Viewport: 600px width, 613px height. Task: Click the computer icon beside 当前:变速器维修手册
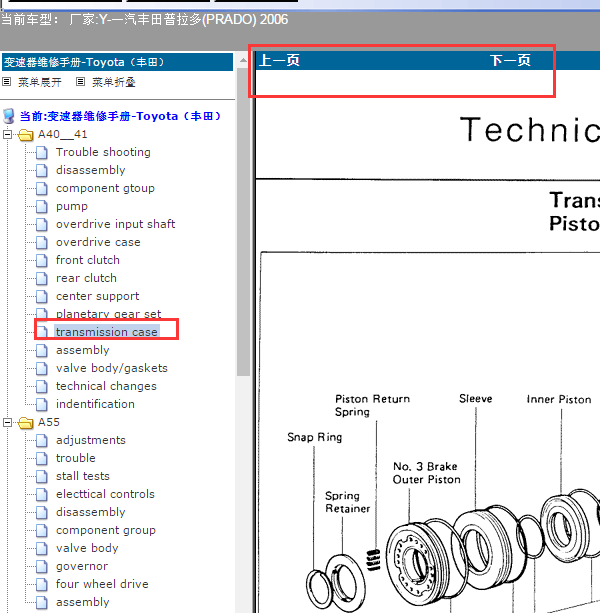click(x=9, y=116)
